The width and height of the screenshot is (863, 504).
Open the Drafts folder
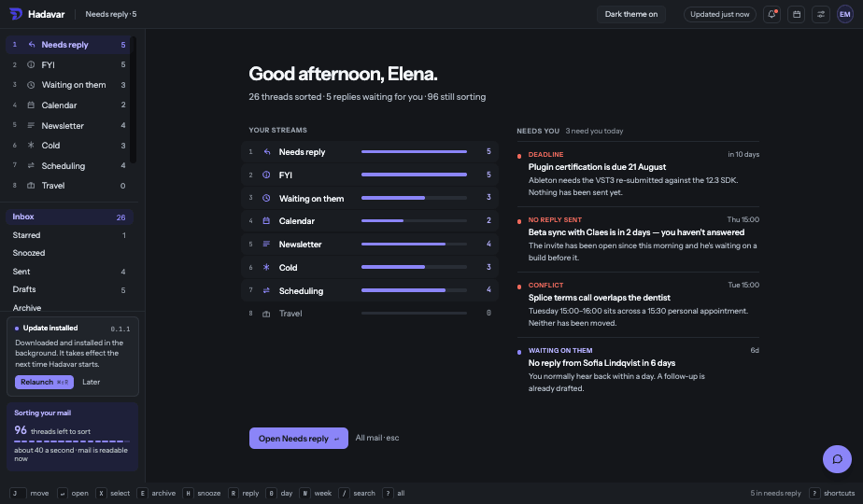(69, 289)
